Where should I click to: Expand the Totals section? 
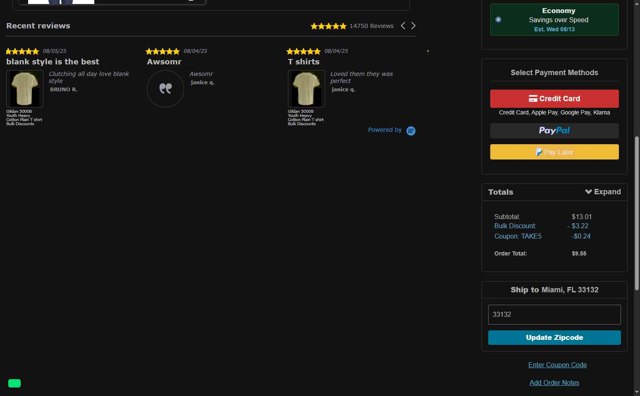602,191
